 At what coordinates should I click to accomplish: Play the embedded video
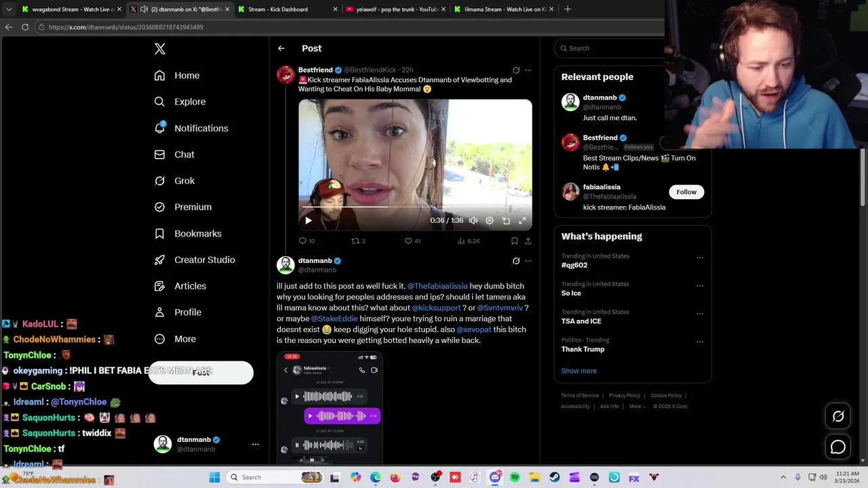tap(309, 220)
